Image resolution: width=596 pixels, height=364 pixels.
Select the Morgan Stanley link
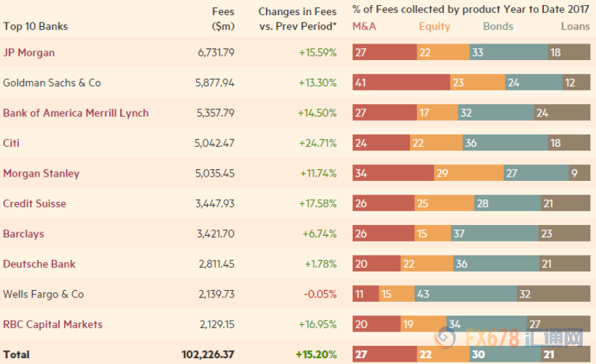(x=41, y=173)
